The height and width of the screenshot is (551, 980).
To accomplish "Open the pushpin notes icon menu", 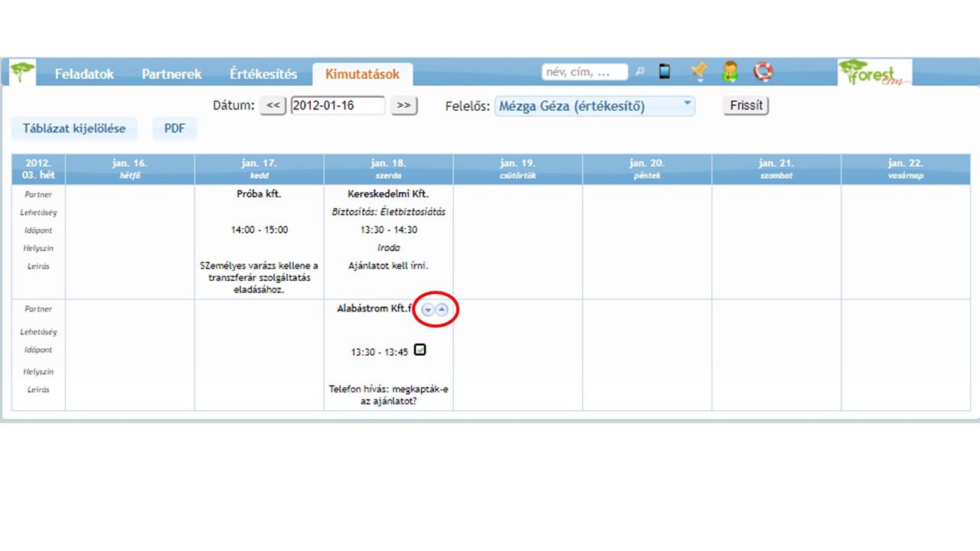I will pyautogui.click(x=697, y=72).
